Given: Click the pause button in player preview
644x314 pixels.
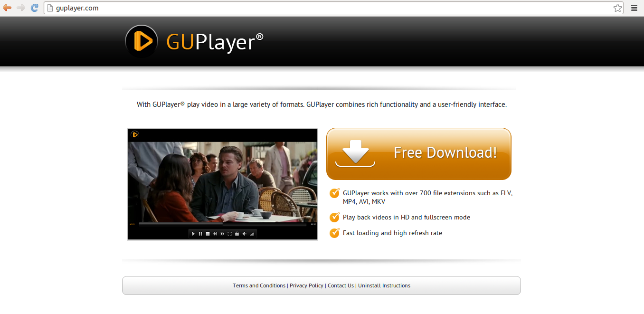Looking at the screenshot, I should click(x=200, y=234).
